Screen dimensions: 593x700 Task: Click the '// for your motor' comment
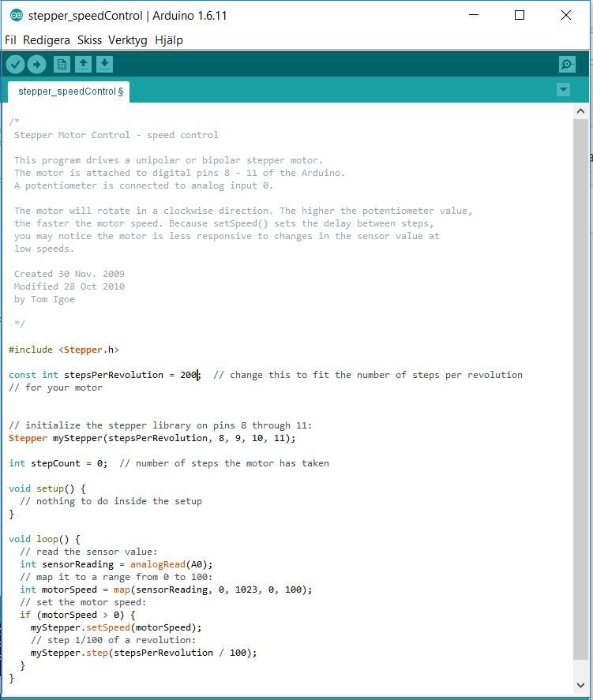[56, 387]
